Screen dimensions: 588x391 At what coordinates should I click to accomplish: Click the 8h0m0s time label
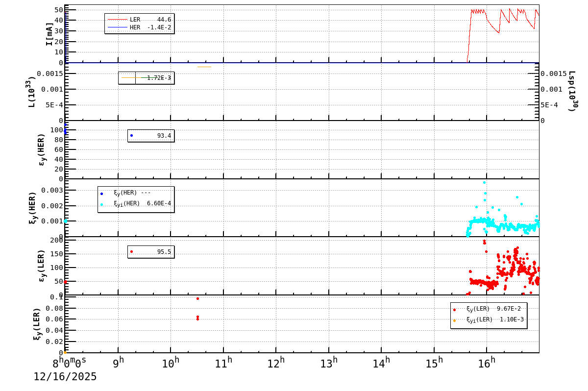coord(70,364)
